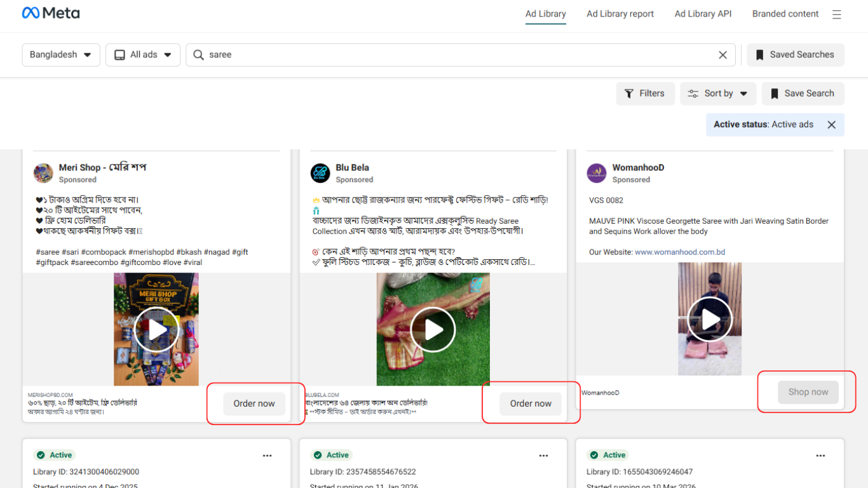Expand the Sort by dropdown
868x488 pixels.
point(718,93)
